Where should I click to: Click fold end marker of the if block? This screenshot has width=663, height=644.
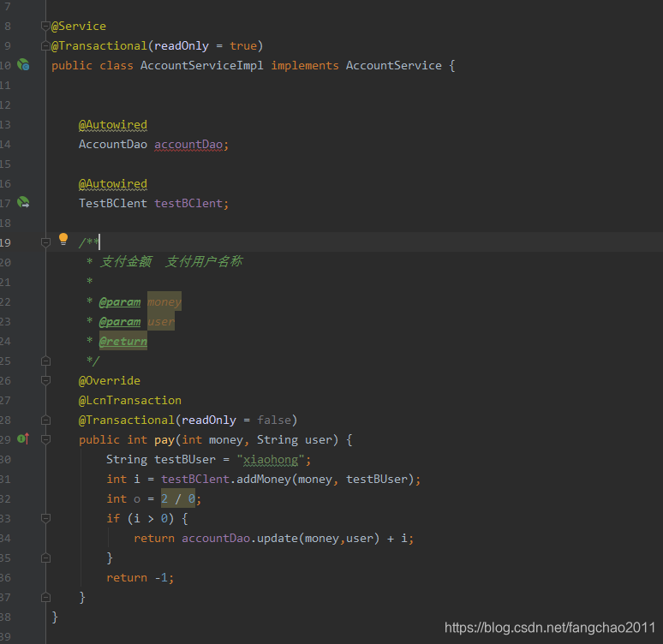coord(45,558)
